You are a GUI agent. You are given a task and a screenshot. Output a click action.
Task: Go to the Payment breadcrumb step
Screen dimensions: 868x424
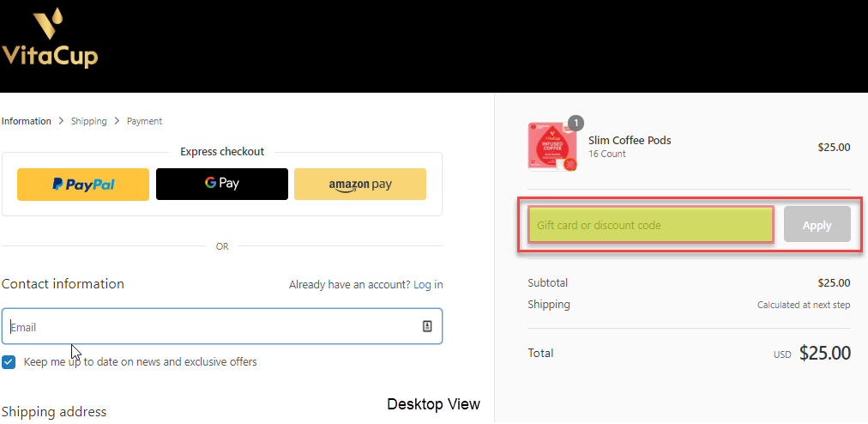(144, 121)
